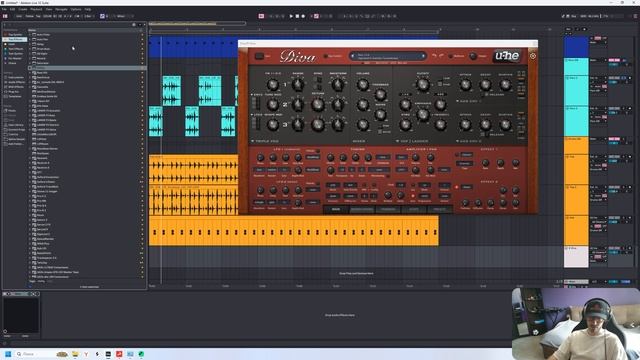Open the File menu
This screenshot has height=360, width=640.
(x=4, y=9)
